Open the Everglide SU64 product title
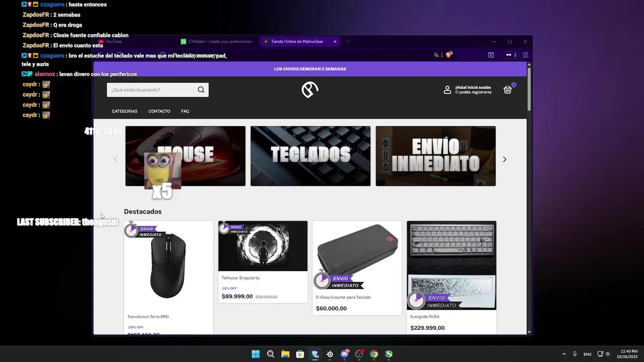Image resolution: width=644 pixels, height=362 pixels. pos(425,317)
